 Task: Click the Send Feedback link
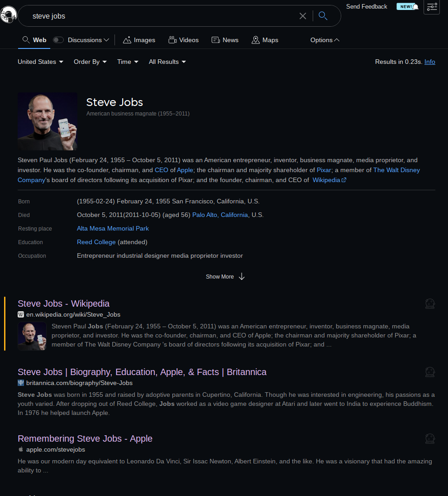click(367, 7)
